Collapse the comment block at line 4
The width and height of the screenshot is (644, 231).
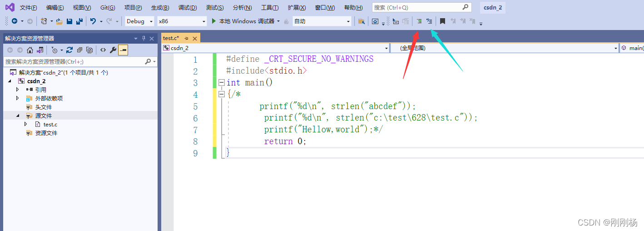click(x=222, y=94)
